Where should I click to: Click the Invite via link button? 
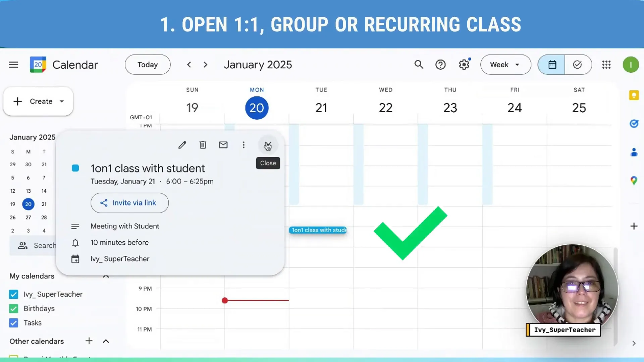click(129, 202)
